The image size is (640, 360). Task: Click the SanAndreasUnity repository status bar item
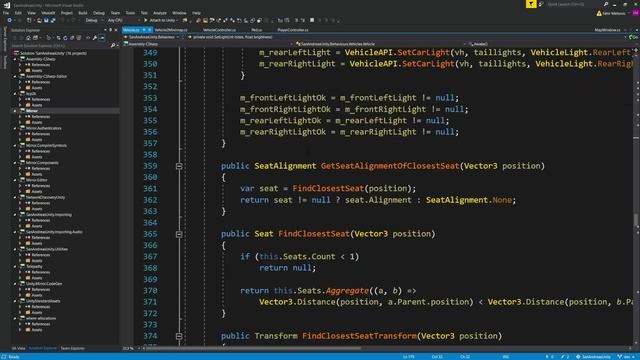click(593, 357)
